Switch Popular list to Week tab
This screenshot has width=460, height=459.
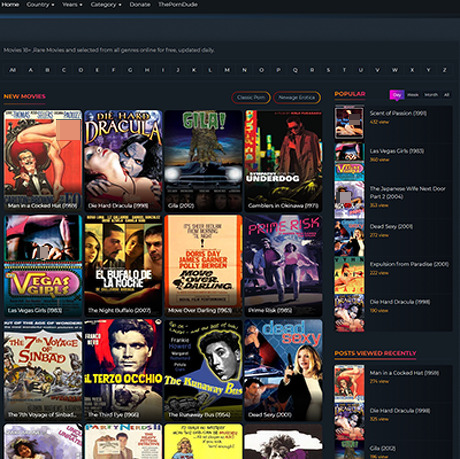pos(413,95)
